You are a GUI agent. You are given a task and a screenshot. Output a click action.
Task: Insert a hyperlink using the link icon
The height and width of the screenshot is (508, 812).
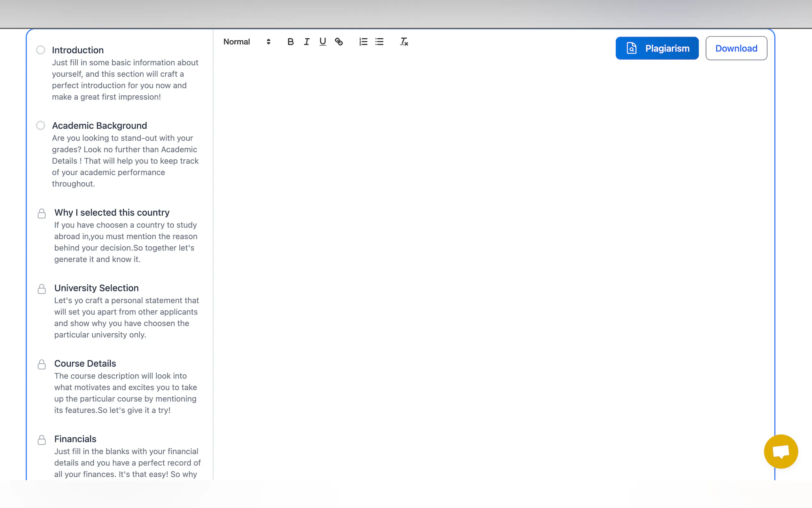click(x=339, y=42)
